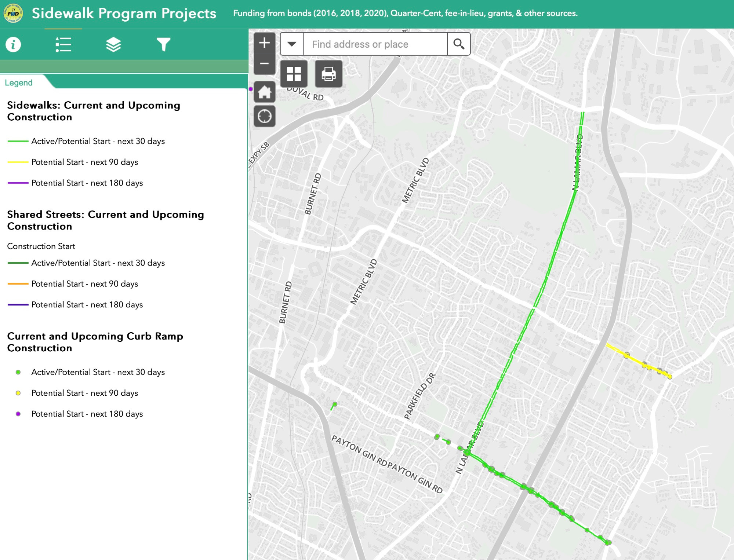Image resolution: width=734 pixels, height=560 pixels.
Task: Click yellow curb ramp legend dot
Action: click(18, 393)
